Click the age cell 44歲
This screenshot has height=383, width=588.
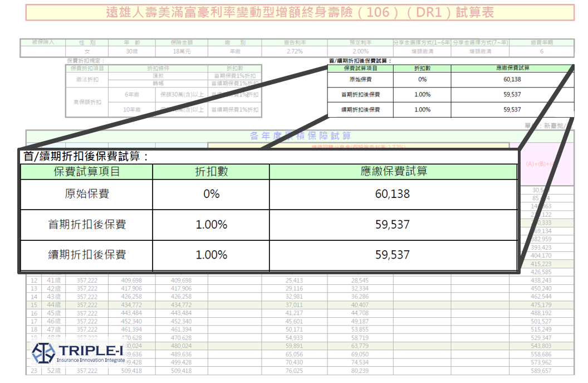point(53,305)
